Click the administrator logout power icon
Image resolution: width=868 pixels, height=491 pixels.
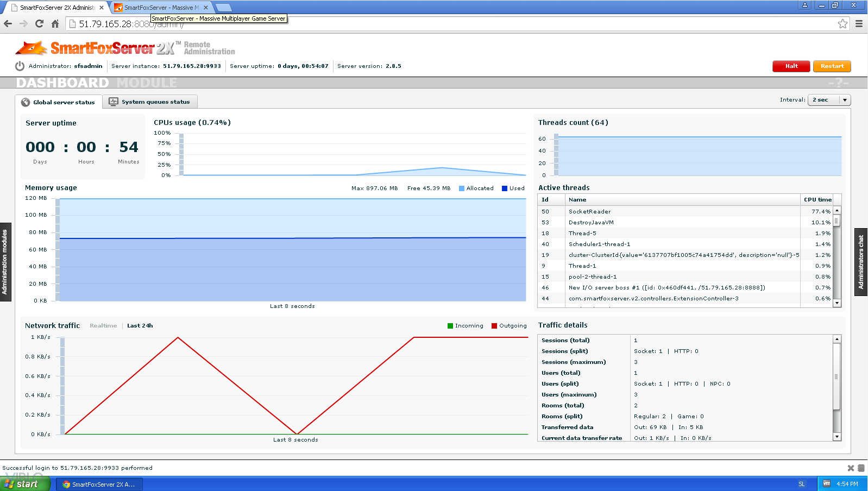pyautogui.click(x=20, y=66)
